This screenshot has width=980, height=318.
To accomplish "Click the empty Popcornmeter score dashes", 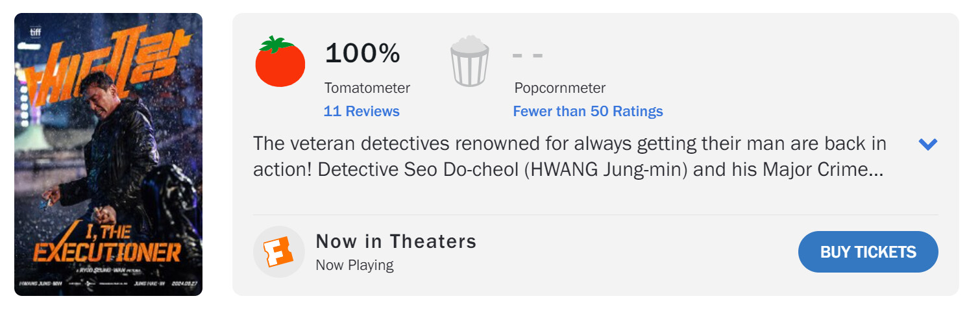I will [527, 55].
